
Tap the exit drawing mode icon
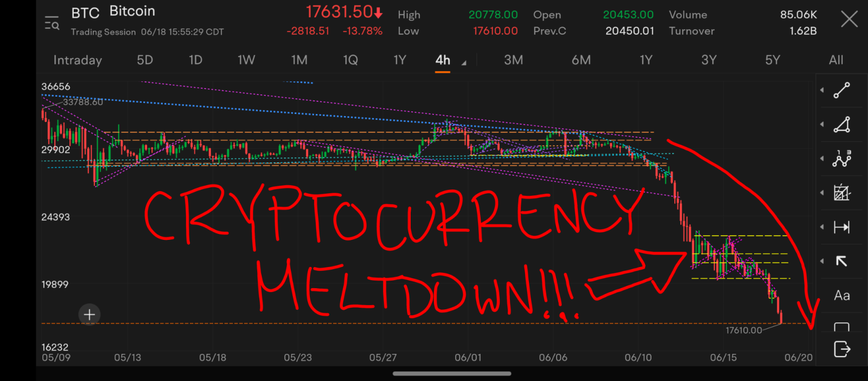[841, 349]
